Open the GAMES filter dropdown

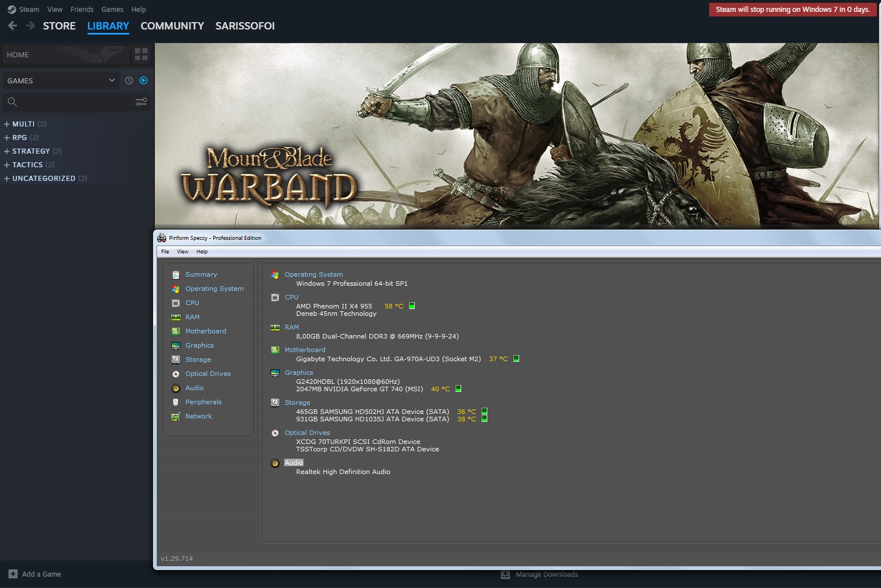(61, 81)
